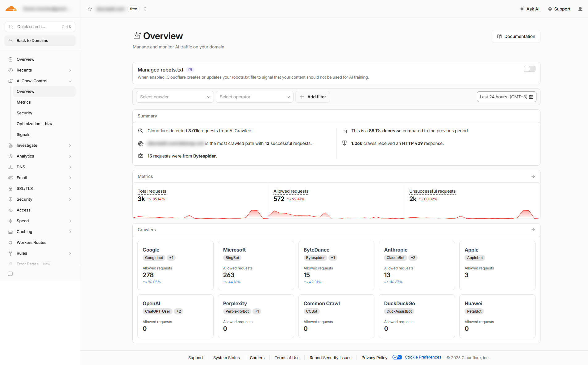The image size is (588, 365).
Task: Select Overview under AI Crawl Control
Action: (44, 92)
